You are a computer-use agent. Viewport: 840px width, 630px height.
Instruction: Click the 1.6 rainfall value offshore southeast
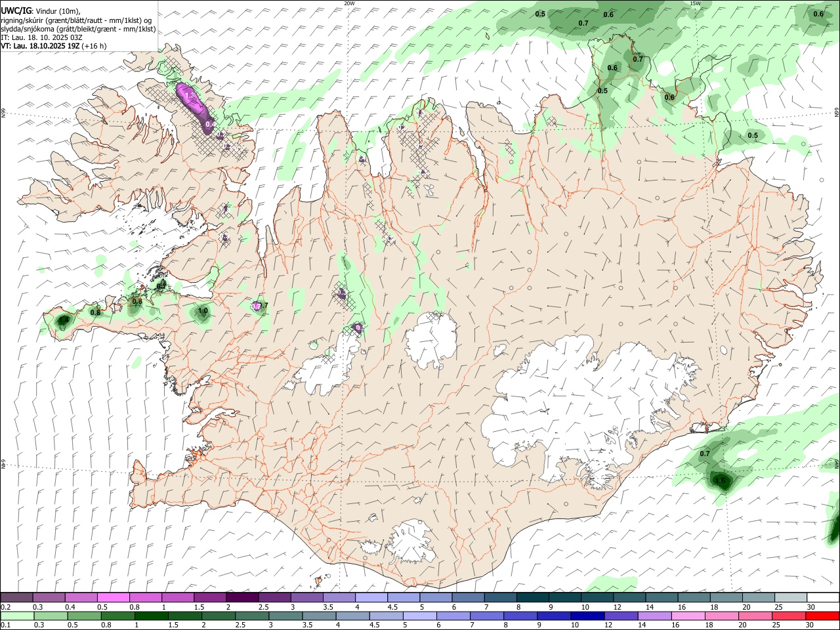[x=720, y=480]
